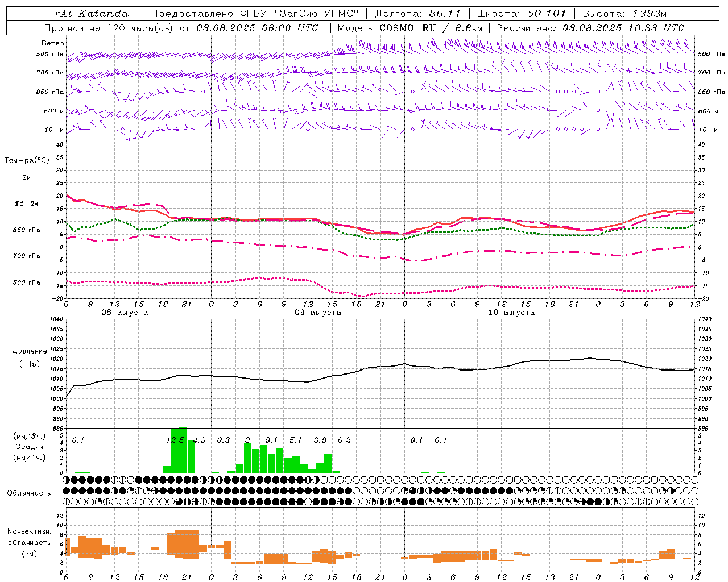Image resolution: width=728 pixels, height=582 pixels.
Task: Click the 09 августа date label
Action: click(x=318, y=313)
